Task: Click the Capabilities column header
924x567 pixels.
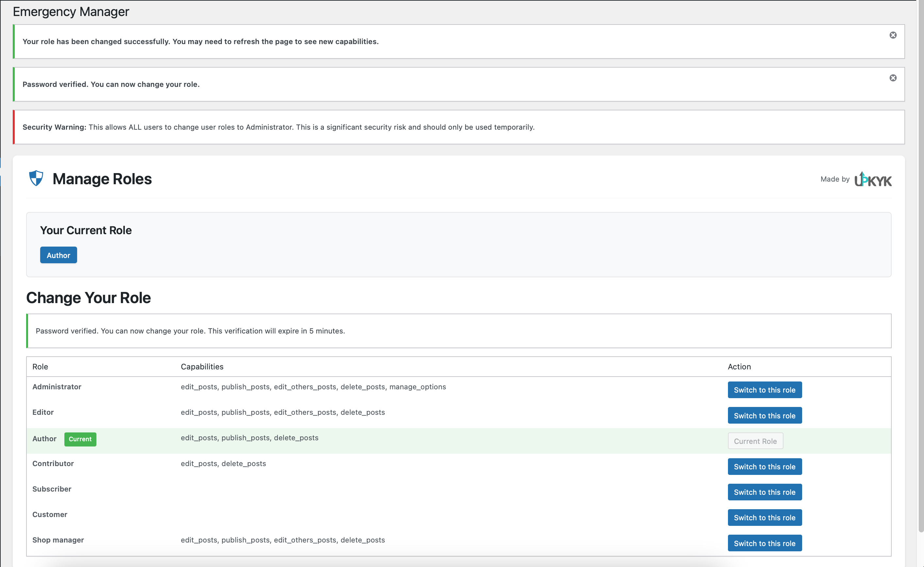Action: [202, 366]
